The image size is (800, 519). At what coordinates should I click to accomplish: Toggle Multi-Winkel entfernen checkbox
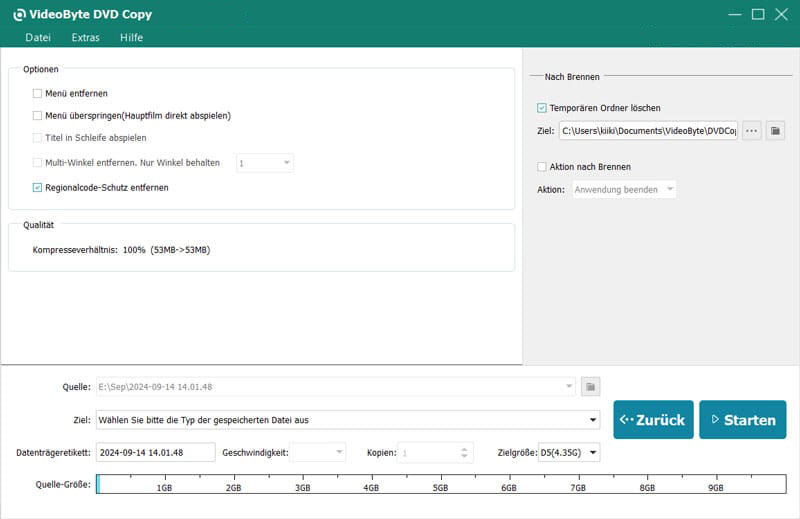[x=37, y=163]
